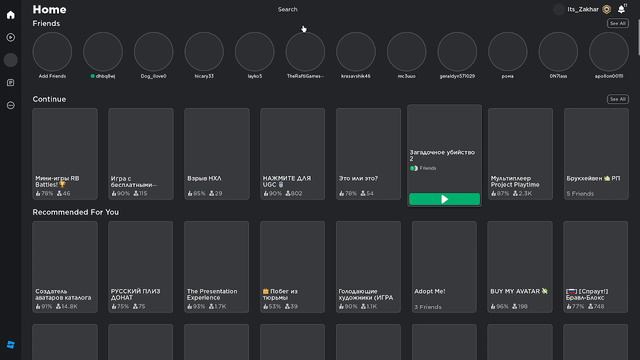
Task: Open the Мини-игры RB Battles game card
Action: (65, 154)
